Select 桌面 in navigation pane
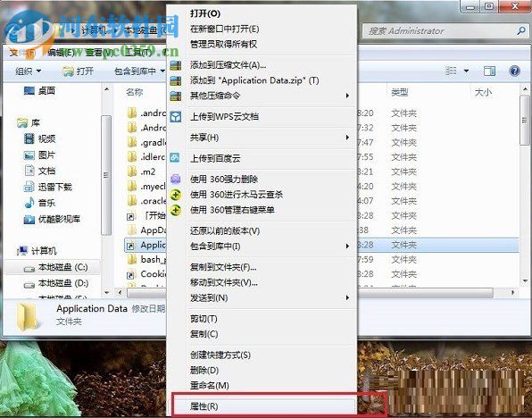The height and width of the screenshot is (418, 532). [x=39, y=91]
